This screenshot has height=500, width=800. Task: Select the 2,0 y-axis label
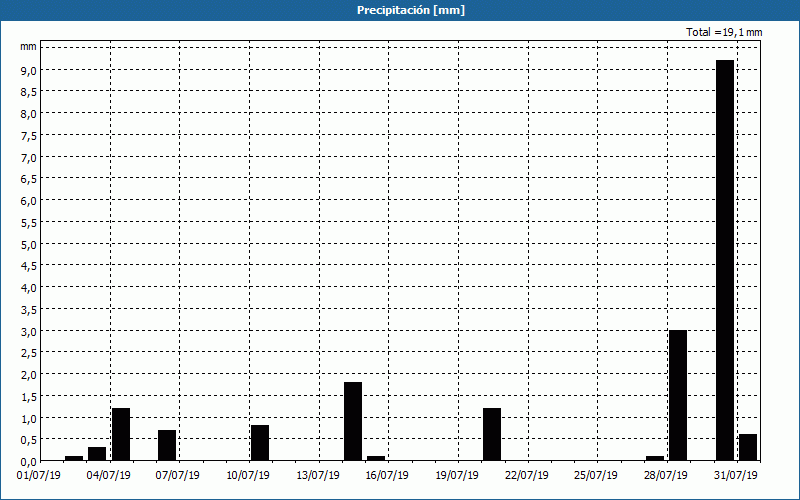tap(29, 375)
